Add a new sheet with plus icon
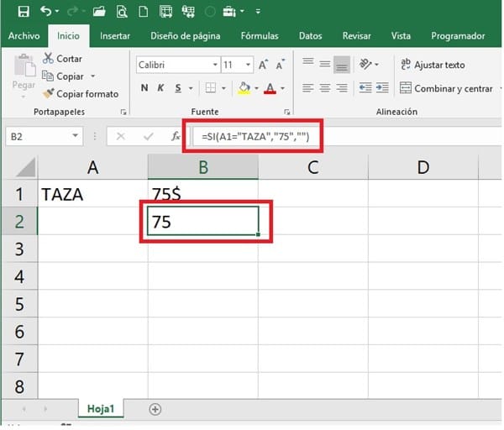The height and width of the screenshot is (430, 504). coord(155,409)
